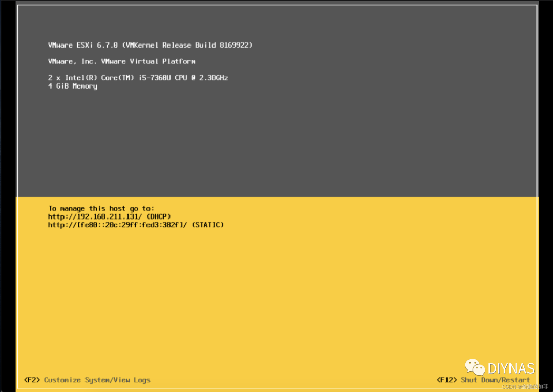Screen dimensions: 553x392
Task: Open the http://192.168.211.131/ DHCP management URL
Action: 110,216
